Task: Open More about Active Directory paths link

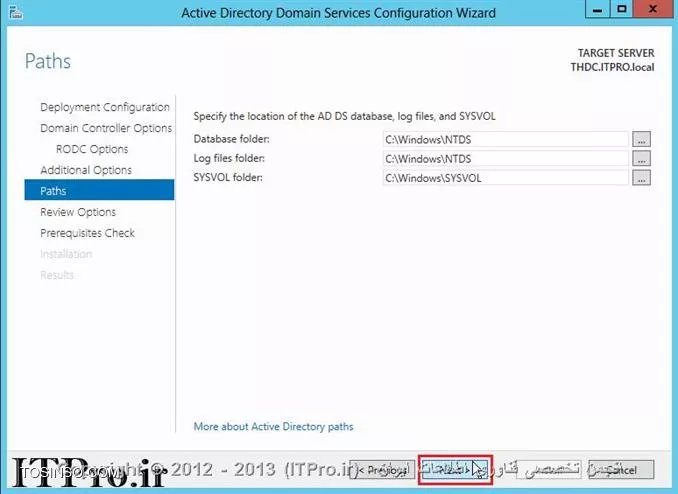Action: [x=273, y=427]
